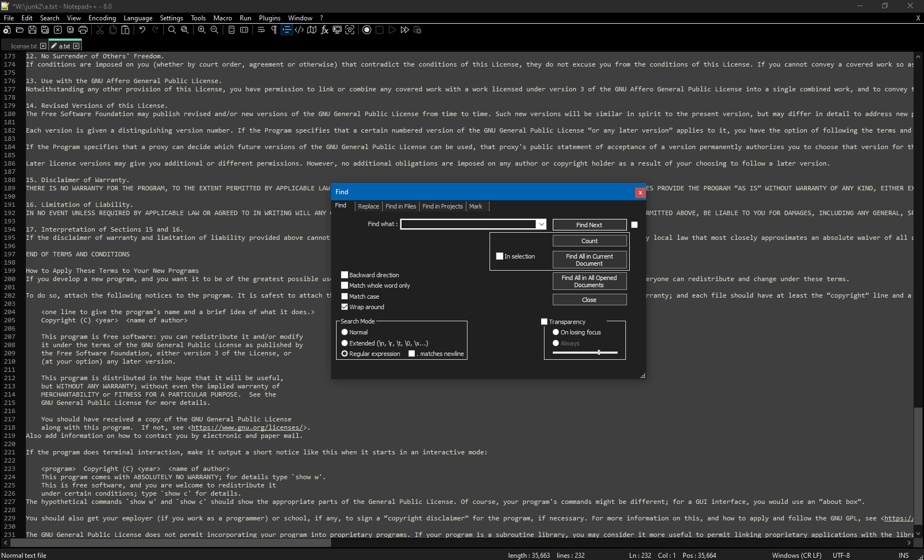924x560 pixels.
Task: Undo the last edit
Action: 142,30
